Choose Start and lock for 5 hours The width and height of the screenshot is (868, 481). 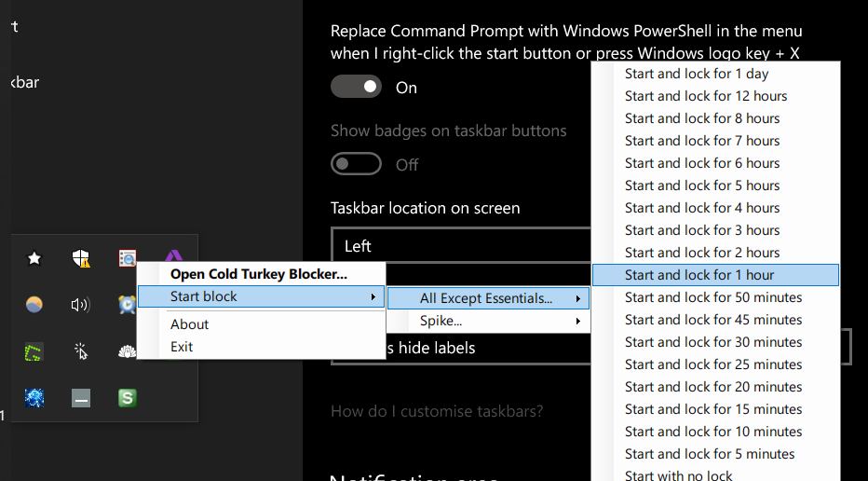click(716, 186)
